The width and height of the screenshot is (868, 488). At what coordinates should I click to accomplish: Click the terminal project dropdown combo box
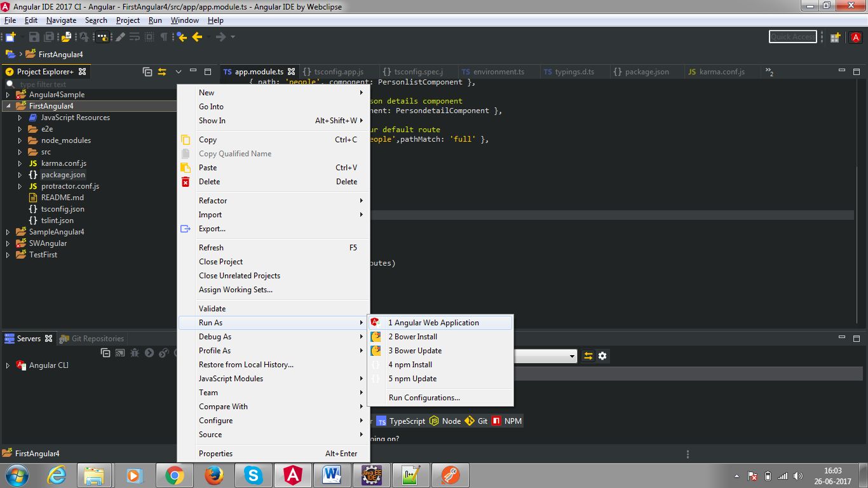545,356
